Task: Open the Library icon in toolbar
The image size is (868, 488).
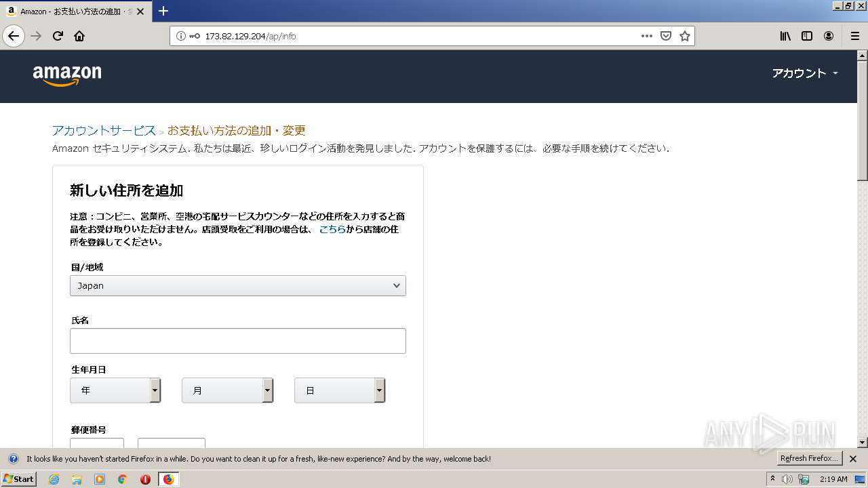Action: pyautogui.click(x=785, y=36)
